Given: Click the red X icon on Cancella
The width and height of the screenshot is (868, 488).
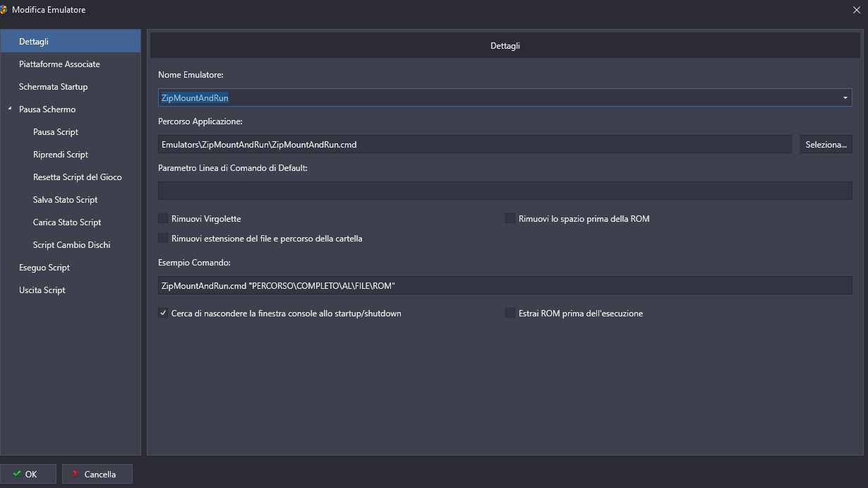Looking at the screenshot, I should click(x=76, y=474).
